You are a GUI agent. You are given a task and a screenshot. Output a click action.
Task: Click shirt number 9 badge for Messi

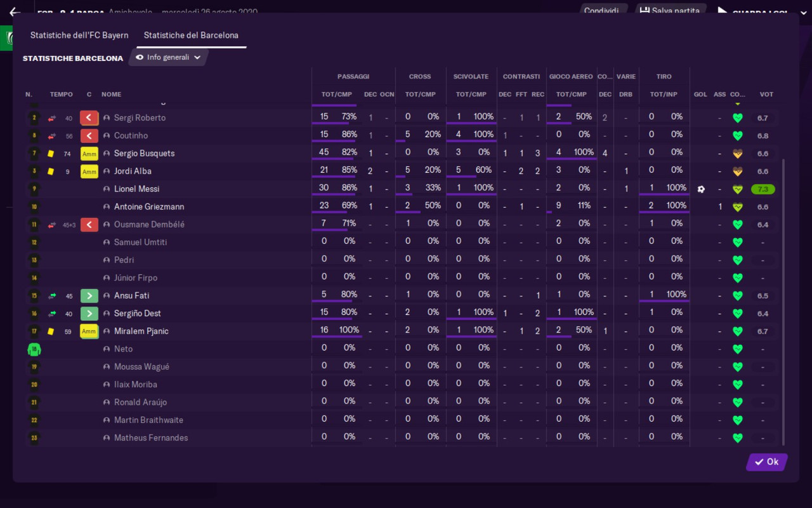point(34,189)
